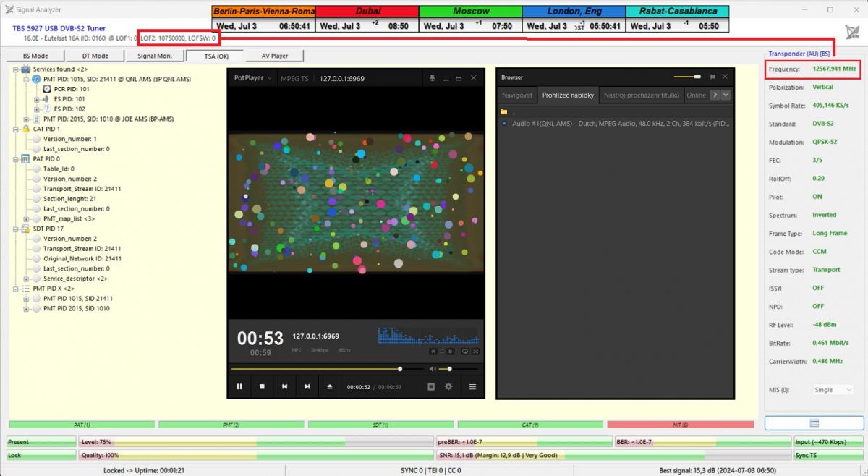Open the PotPlayer playlist hamburger menu

click(472, 386)
